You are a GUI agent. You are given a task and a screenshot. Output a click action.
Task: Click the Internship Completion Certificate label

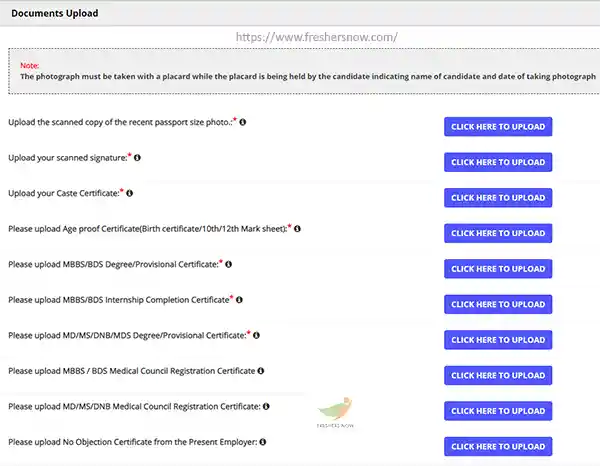pos(119,300)
